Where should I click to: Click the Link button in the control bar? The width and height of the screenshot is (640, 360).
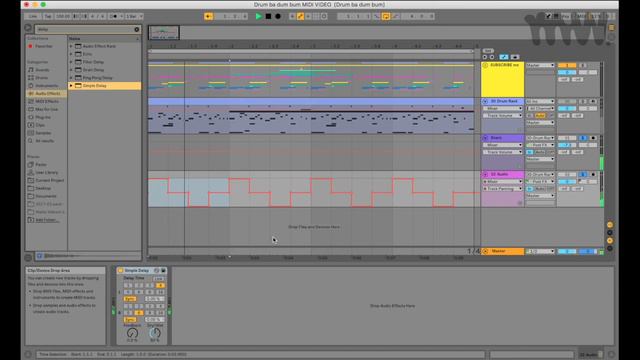click(33, 16)
